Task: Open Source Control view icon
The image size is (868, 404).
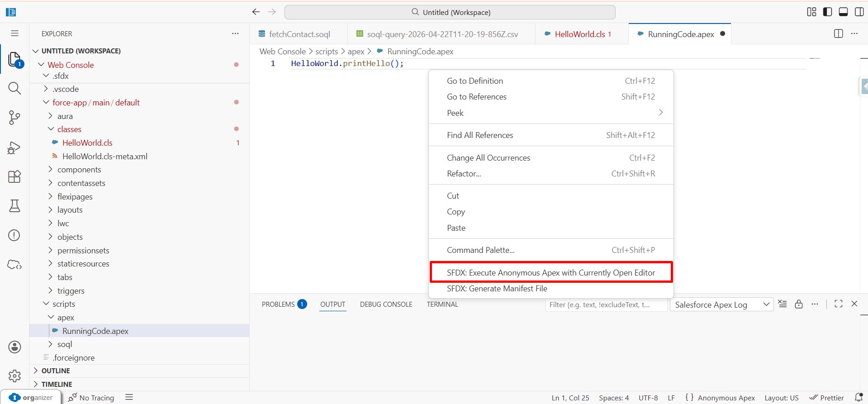Action: pyautogui.click(x=14, y=118)
